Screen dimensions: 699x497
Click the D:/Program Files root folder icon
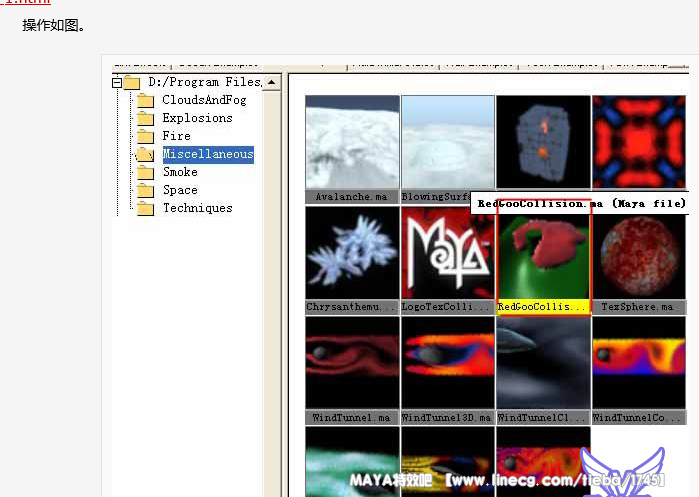[x=132, y=82]
